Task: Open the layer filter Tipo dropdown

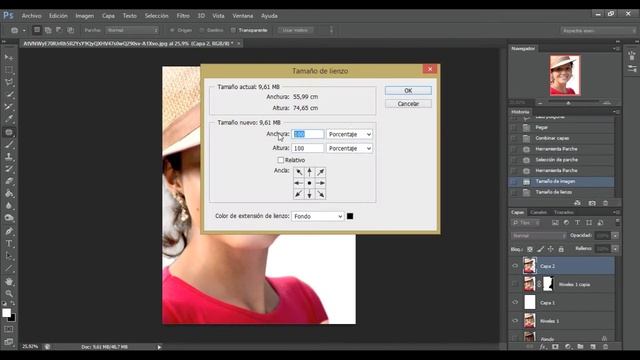Action: point(526,223)
